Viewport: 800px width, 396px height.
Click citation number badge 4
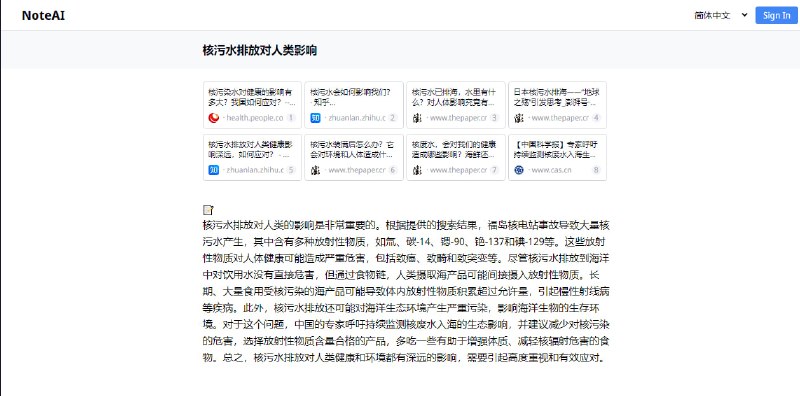click(596, 118)
